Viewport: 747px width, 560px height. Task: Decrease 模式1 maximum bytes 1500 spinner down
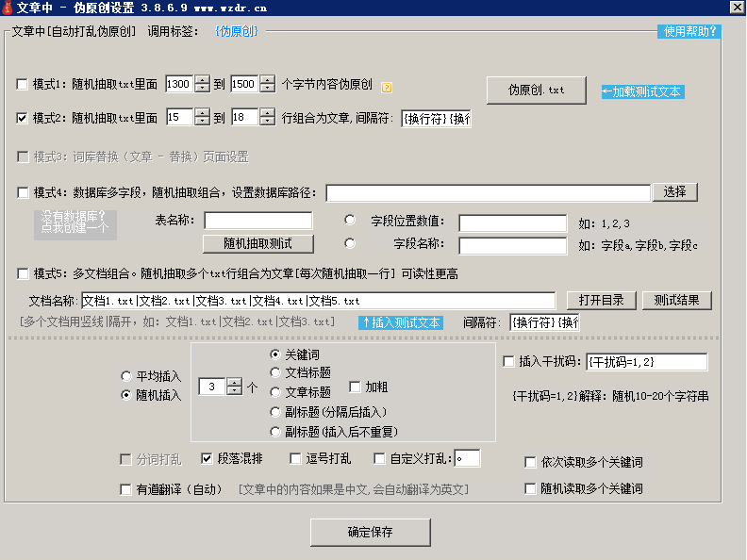(268, 88)
